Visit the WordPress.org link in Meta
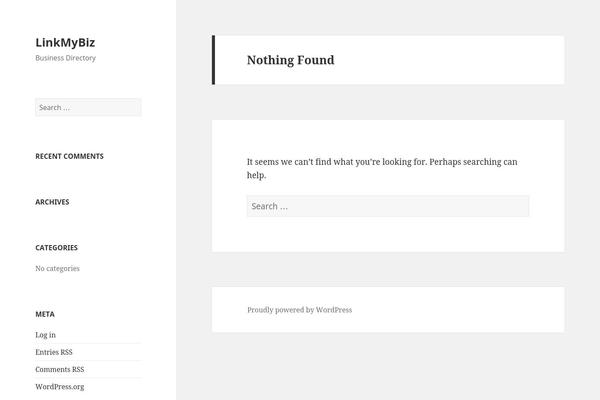This screenshot has width=600, height=400. coord(59,386)
